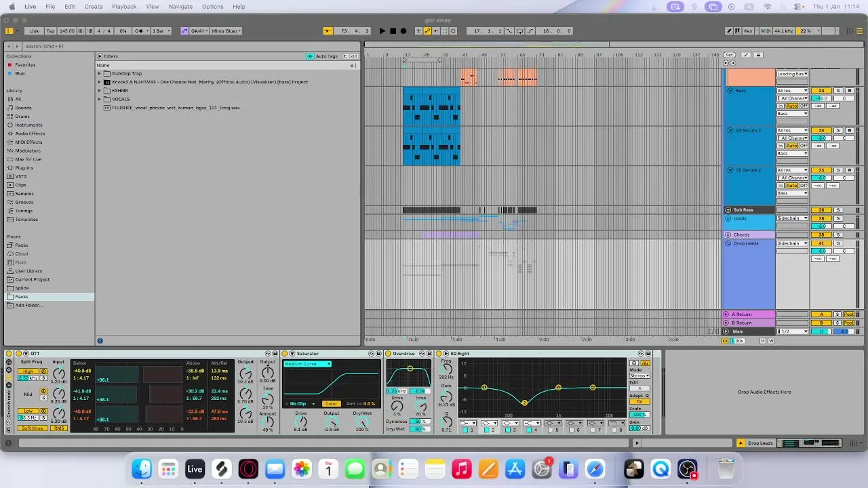Screen dimensions: 868x488
Task: Open the Music app in dock
Action: 462,469
